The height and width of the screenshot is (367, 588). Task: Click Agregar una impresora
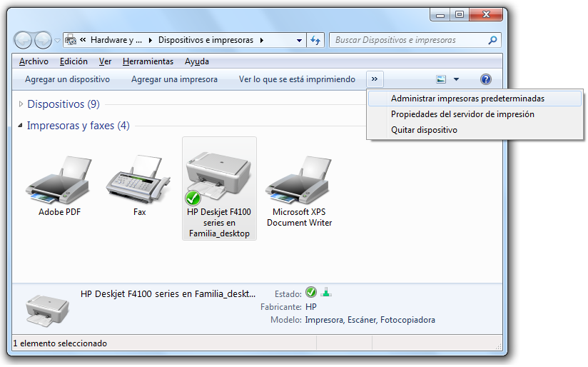click(x=174, y=79)
